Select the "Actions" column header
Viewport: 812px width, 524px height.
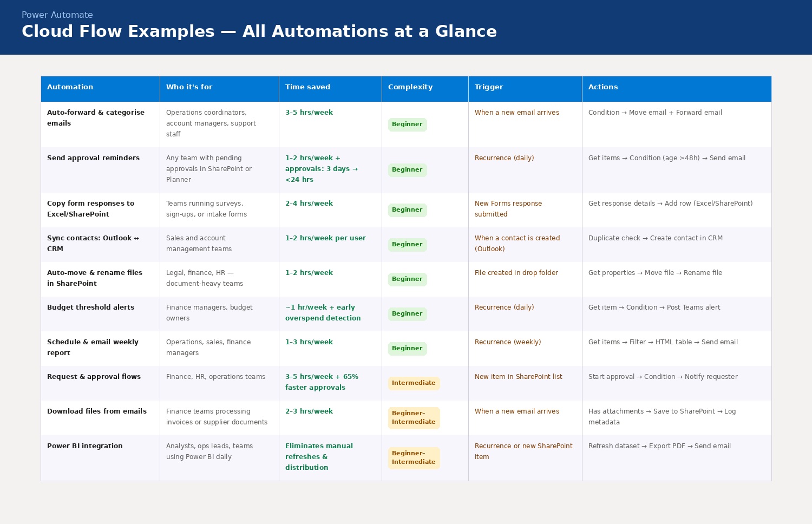677,89
